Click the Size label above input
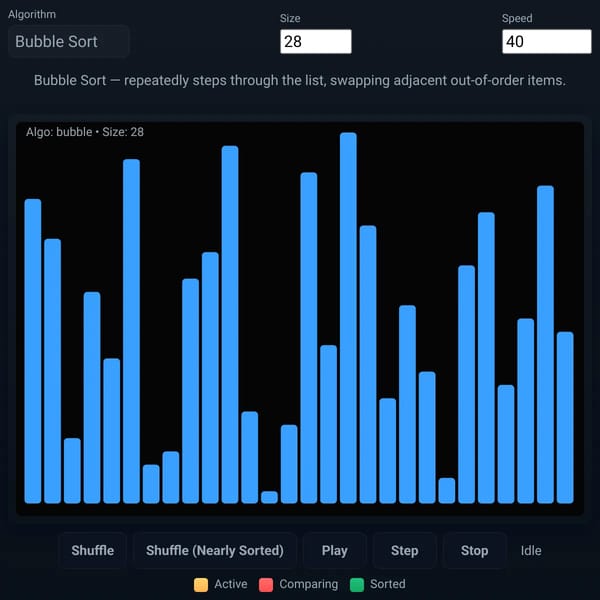Screen dimensions: 600x600 coord(290,18)
